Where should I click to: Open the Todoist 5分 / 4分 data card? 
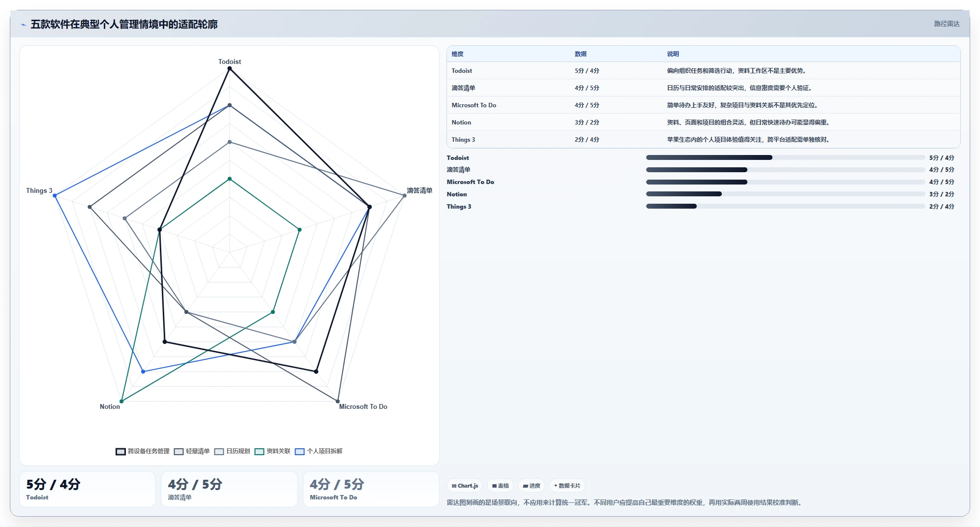pos(88,489)
